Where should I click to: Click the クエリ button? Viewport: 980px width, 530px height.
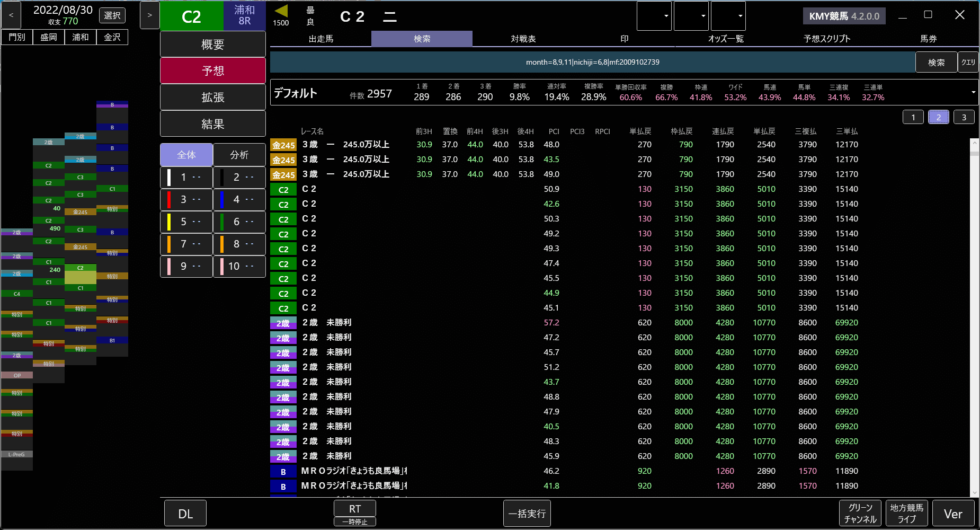[x=968, y=62]
